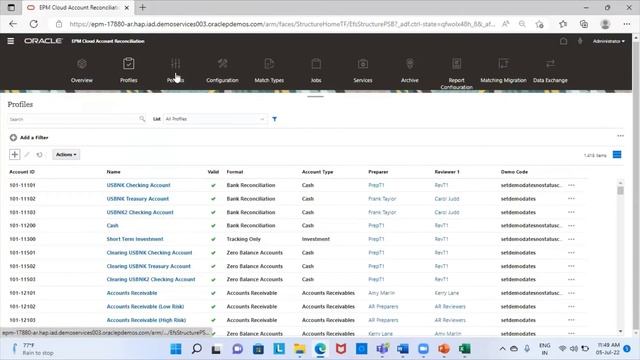This screenshot has width=640, height=360.
Task: Sort by Account Type column header
Action: click(318, 172)
